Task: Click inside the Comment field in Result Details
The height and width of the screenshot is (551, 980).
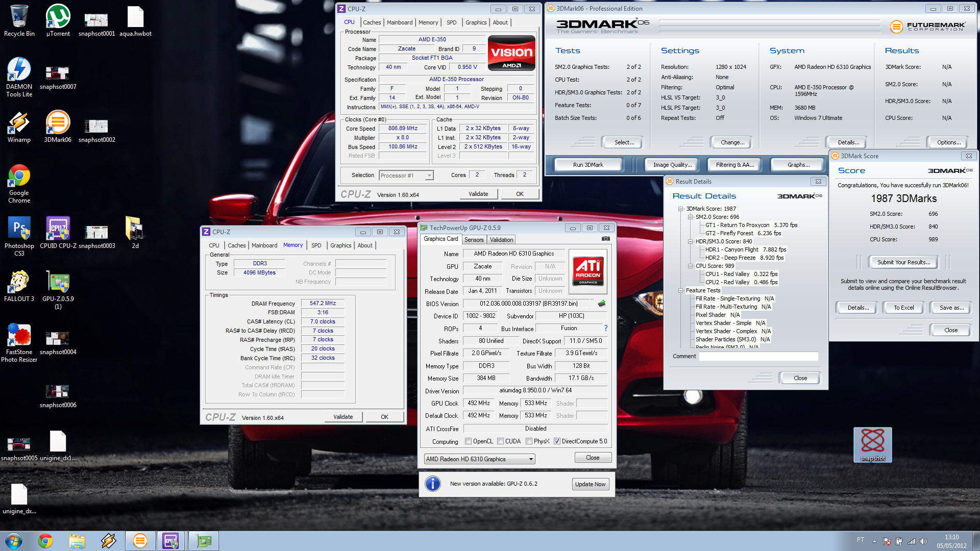Action: pos(758,357)
